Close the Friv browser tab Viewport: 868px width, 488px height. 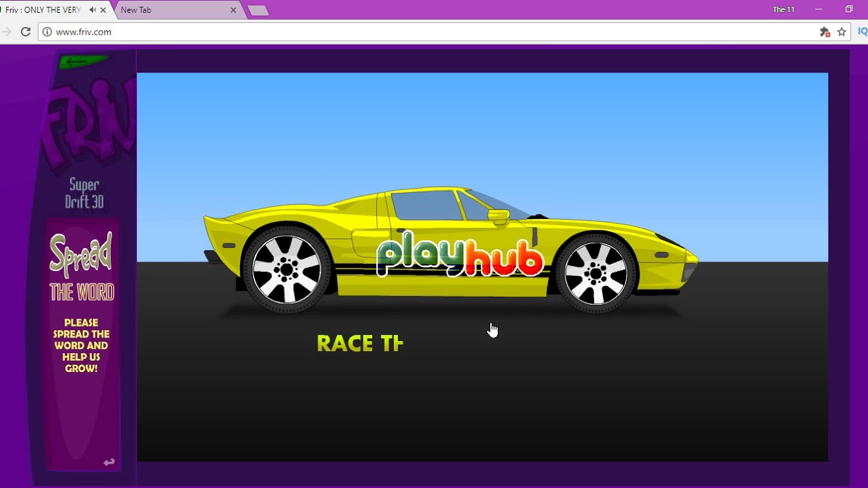point(103,10)
